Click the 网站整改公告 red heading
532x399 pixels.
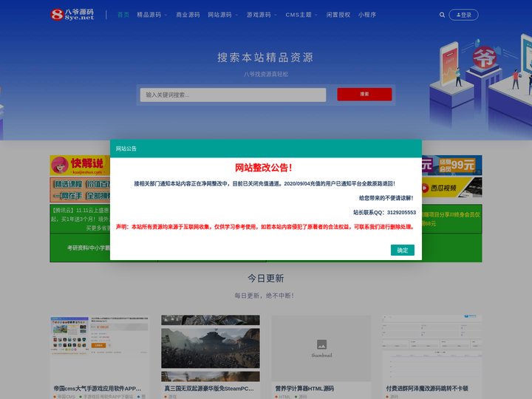coord(263,168)
